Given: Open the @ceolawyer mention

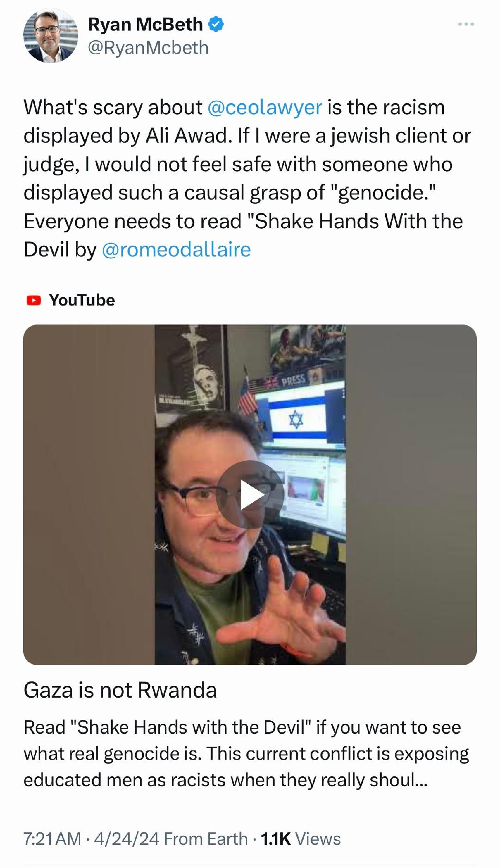Looking at the screenshot, I should pyautogui.click(x=265, y=107).
